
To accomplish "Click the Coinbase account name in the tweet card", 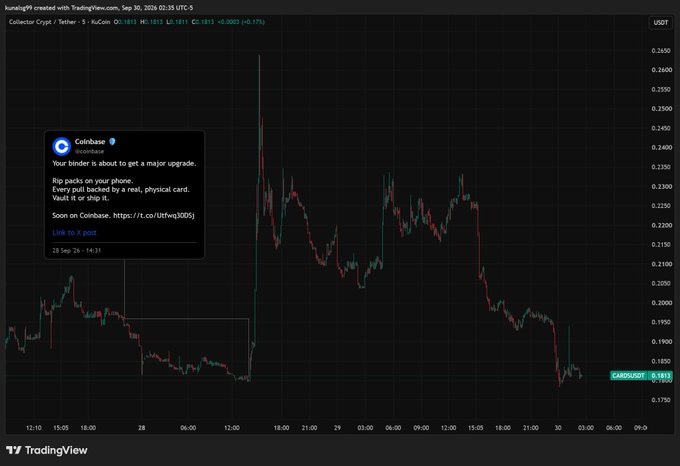I will pyautogui.click(x=90, y=142).
